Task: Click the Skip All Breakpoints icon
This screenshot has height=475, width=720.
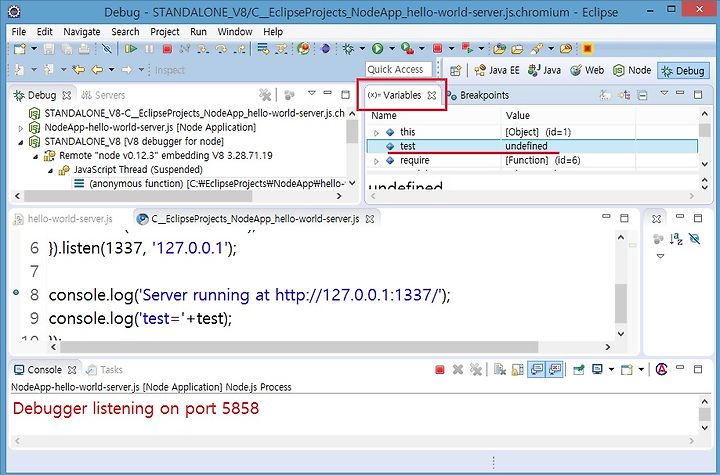Action: (x=107, y=49)
